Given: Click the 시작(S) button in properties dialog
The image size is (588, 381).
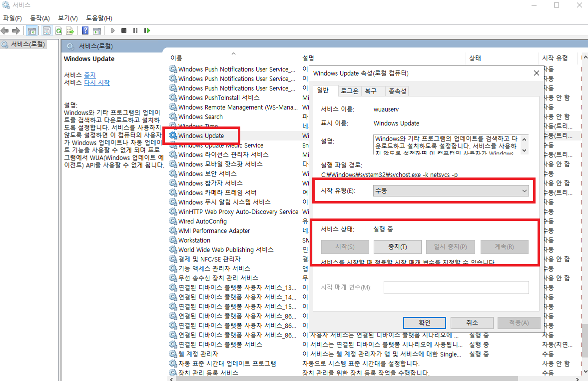Looking at the screenshot, I should click(345, 246).
